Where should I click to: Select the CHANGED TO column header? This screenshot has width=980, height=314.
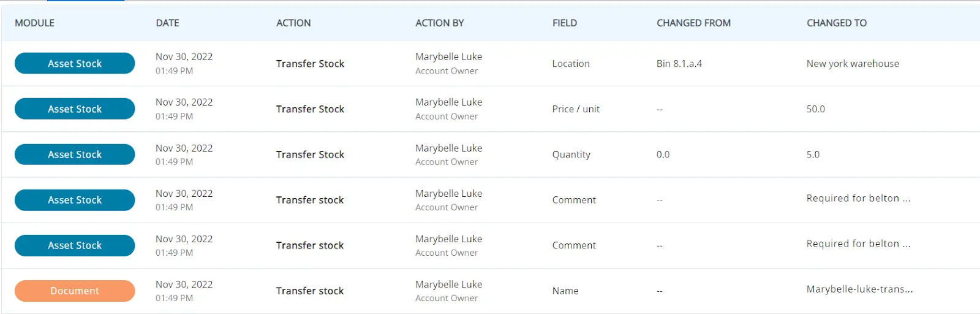click(x=836, y=23)
